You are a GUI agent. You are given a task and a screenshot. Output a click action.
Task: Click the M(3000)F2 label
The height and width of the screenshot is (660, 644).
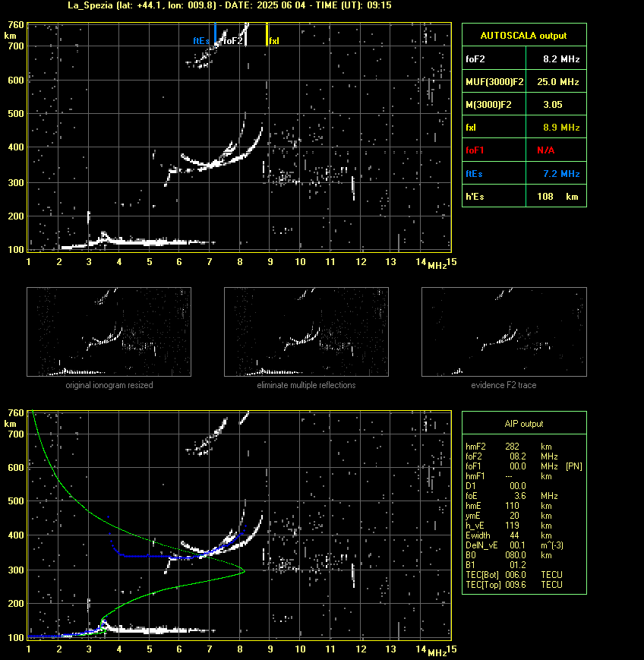coord(488,104)
